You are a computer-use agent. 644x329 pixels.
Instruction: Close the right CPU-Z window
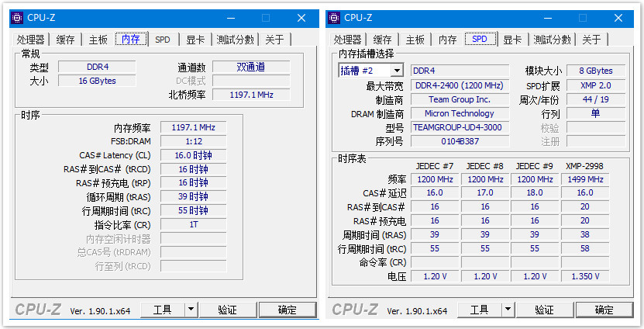point(618,18)
